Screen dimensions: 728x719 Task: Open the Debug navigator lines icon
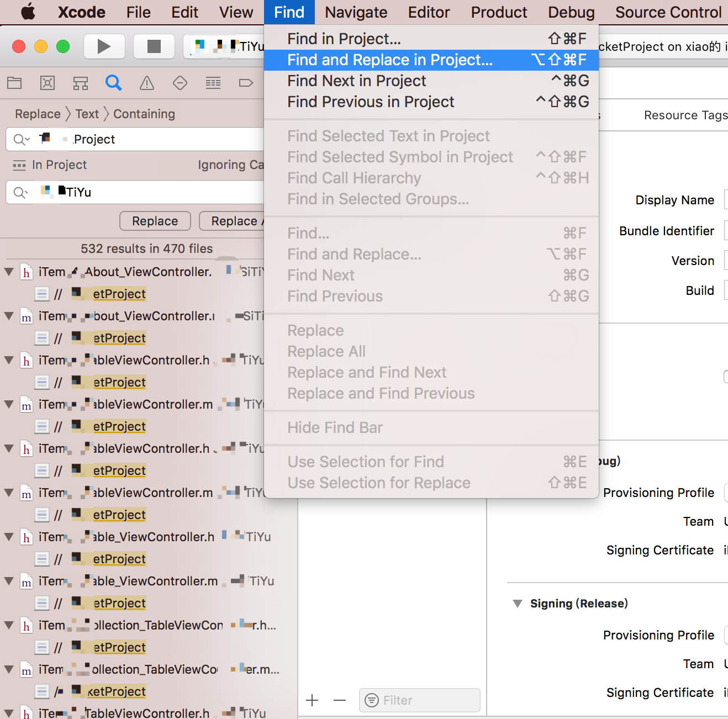point(213,83)
